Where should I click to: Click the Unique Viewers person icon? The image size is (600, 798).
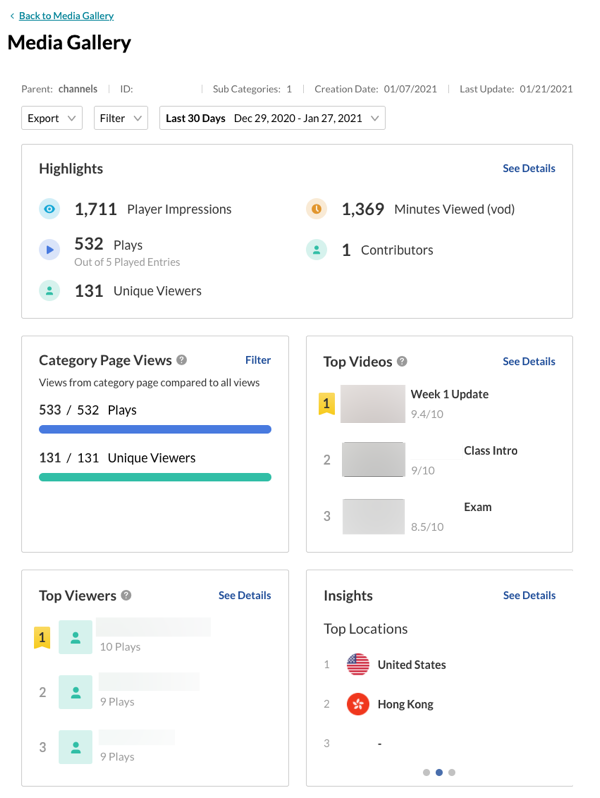tap(49, 291)
